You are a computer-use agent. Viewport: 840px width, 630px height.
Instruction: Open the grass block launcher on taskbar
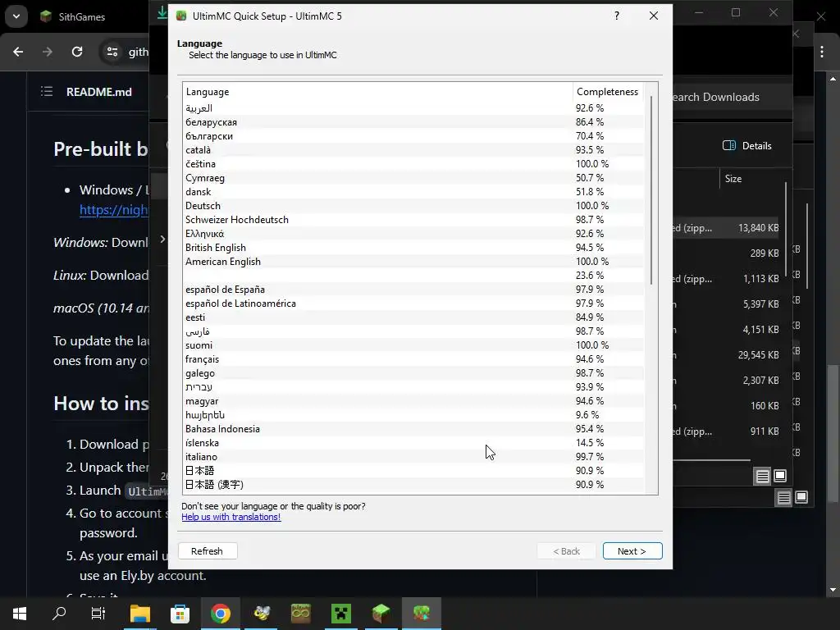[x=381, y=614]
